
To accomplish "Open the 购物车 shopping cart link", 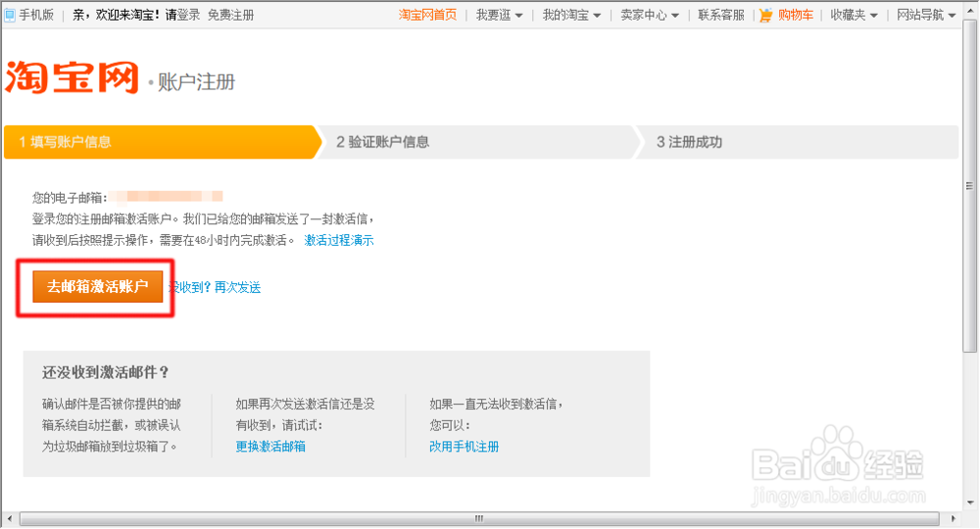I will tap(795, 15).
